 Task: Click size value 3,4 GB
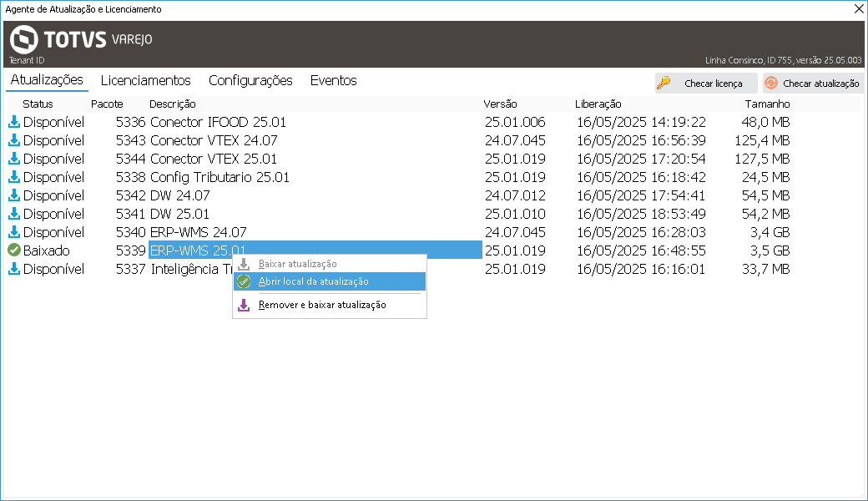point(770,231)
